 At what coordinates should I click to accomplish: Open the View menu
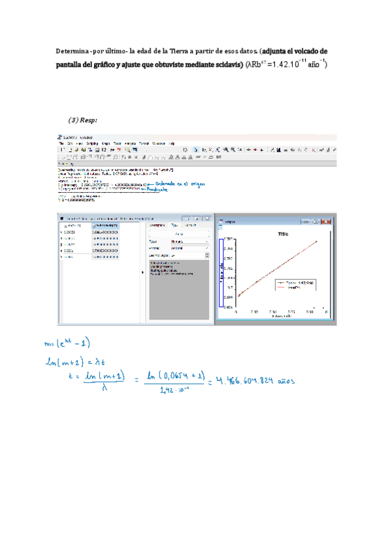[80, 144]
